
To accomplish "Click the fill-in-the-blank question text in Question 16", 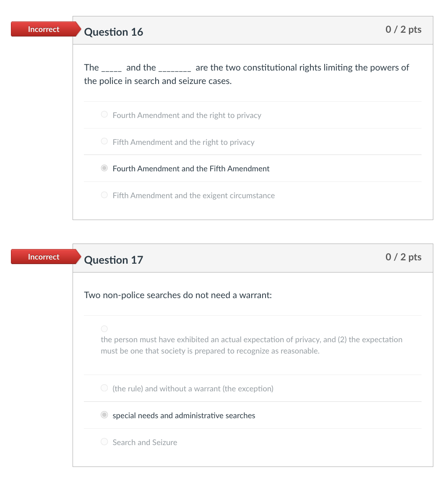I will (x=247, y=74).
